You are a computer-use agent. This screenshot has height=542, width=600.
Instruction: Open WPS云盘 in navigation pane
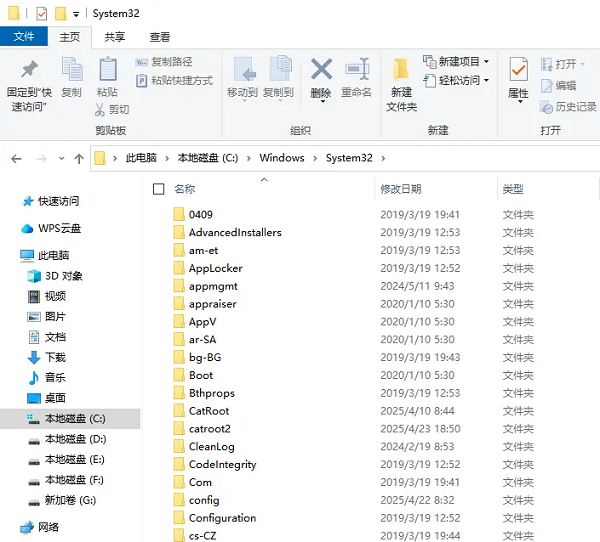(51, 229)
